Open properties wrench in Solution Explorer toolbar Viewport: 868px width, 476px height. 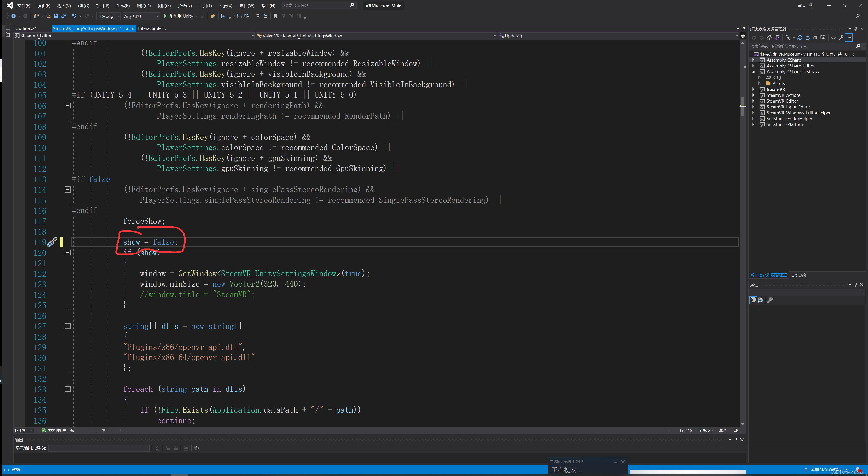point(841,38)
